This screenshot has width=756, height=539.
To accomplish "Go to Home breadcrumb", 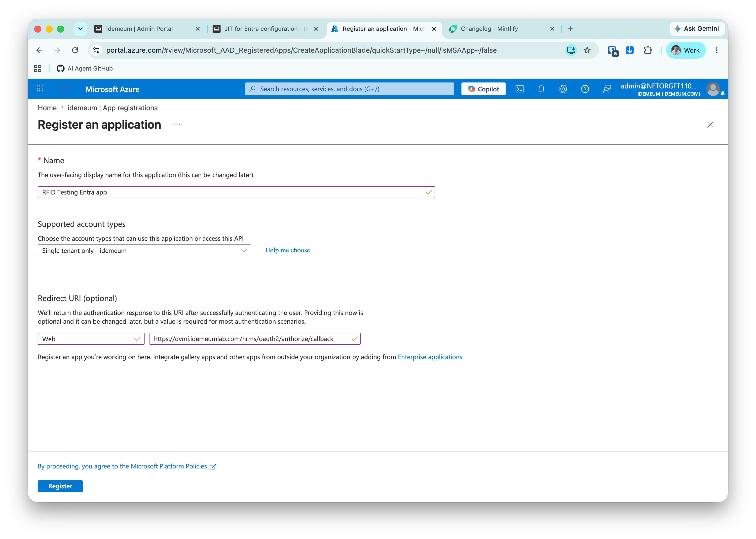I will (x=47, y=108).
